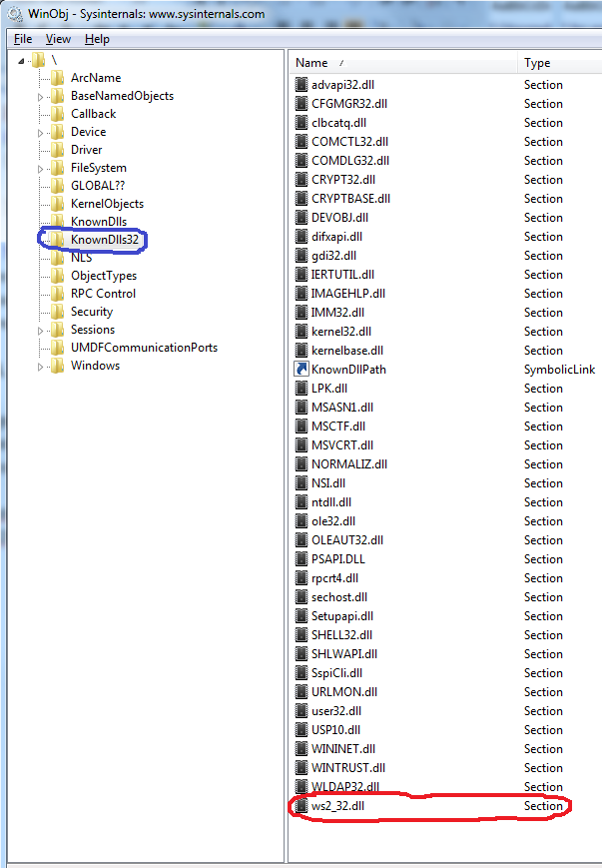Sort list by the Type column header
This screenshot has height=868, width=602.
[559, 63]
